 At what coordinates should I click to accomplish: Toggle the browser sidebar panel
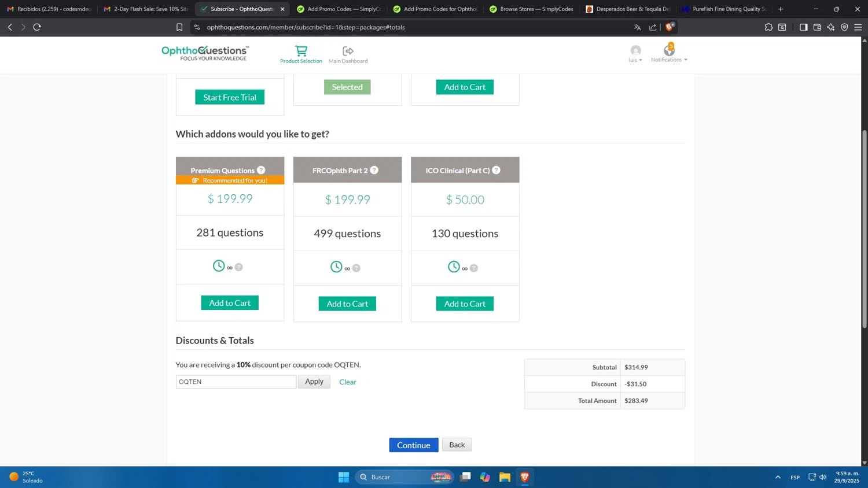pyautogui.click(x=803, y=27)
